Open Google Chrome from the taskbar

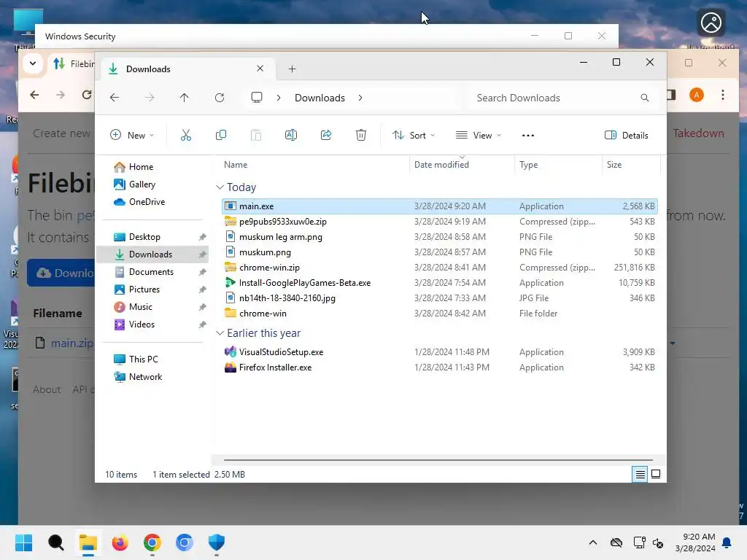(152, 542)
